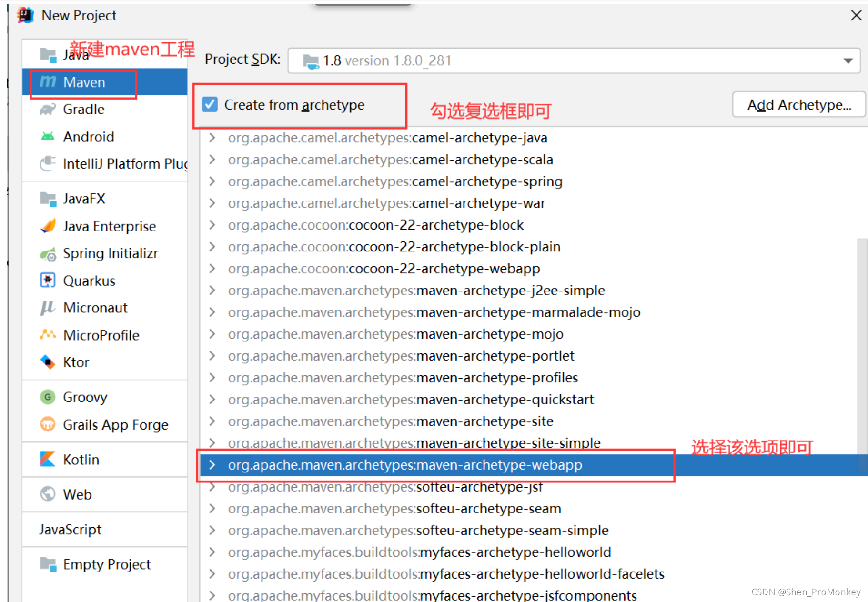Expand camel-archetype-java entry
Screen dimensions: 868x602
(212, 138)
